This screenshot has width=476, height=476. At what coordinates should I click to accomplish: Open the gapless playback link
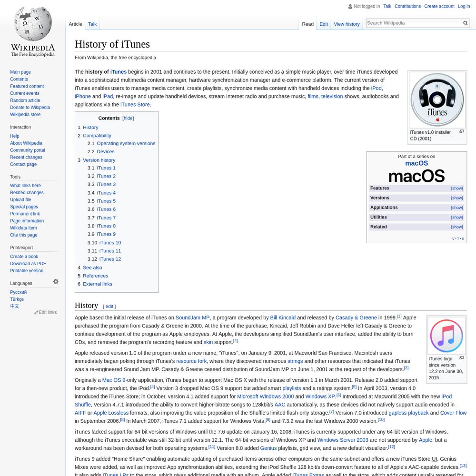[408, 413]
